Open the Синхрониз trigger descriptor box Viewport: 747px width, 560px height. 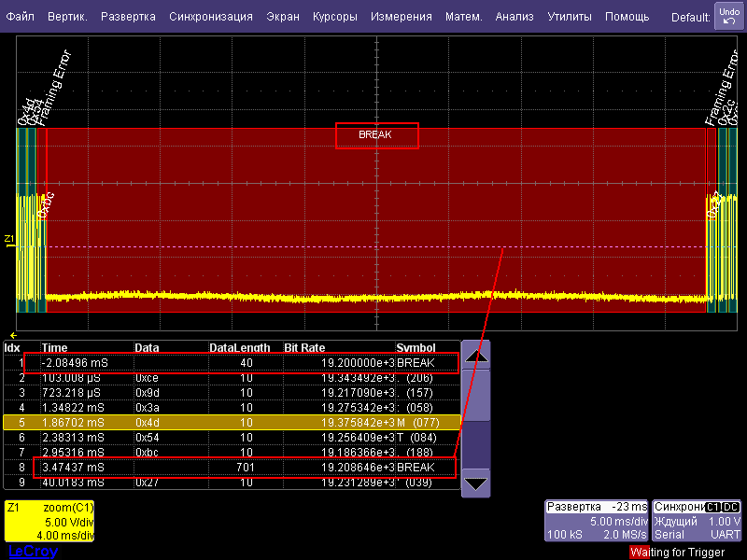tap(698, 522)
